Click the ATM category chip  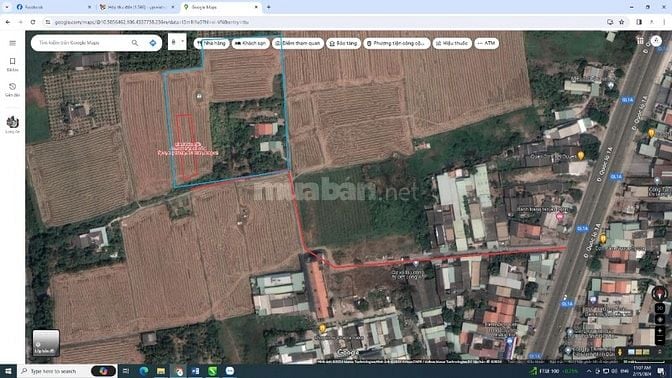[x=486, y=43]
